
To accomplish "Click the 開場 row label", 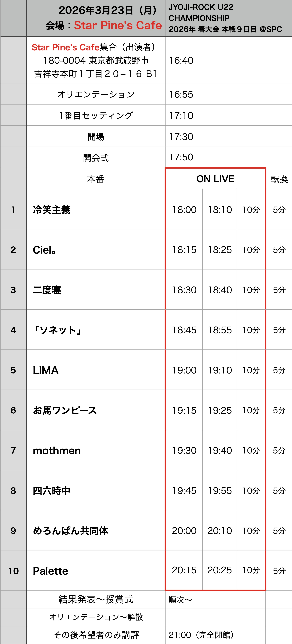I will pyautogui.click(x=96, y=137).
